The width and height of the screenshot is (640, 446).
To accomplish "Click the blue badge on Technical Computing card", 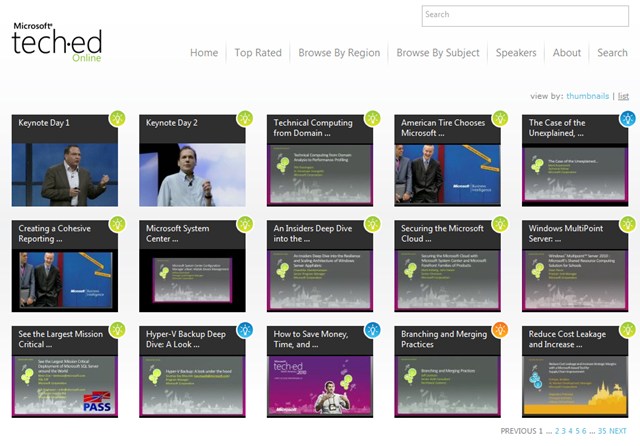I will tap(373, 118).
